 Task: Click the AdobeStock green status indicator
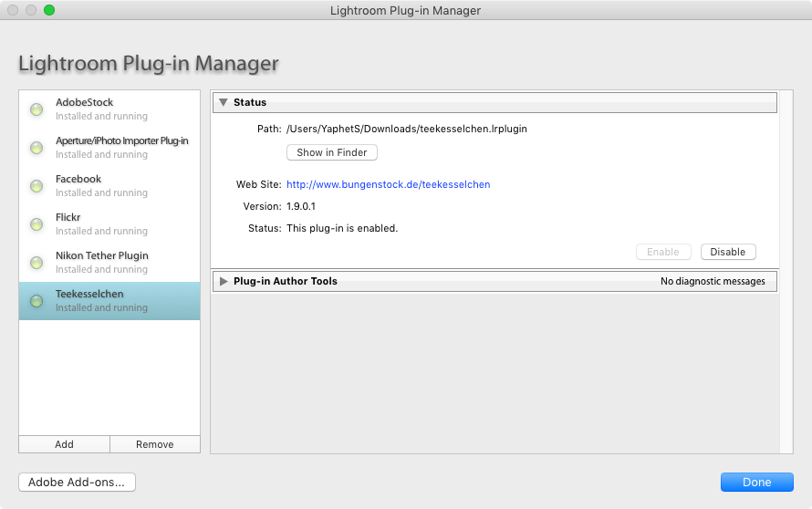(36, 109)
